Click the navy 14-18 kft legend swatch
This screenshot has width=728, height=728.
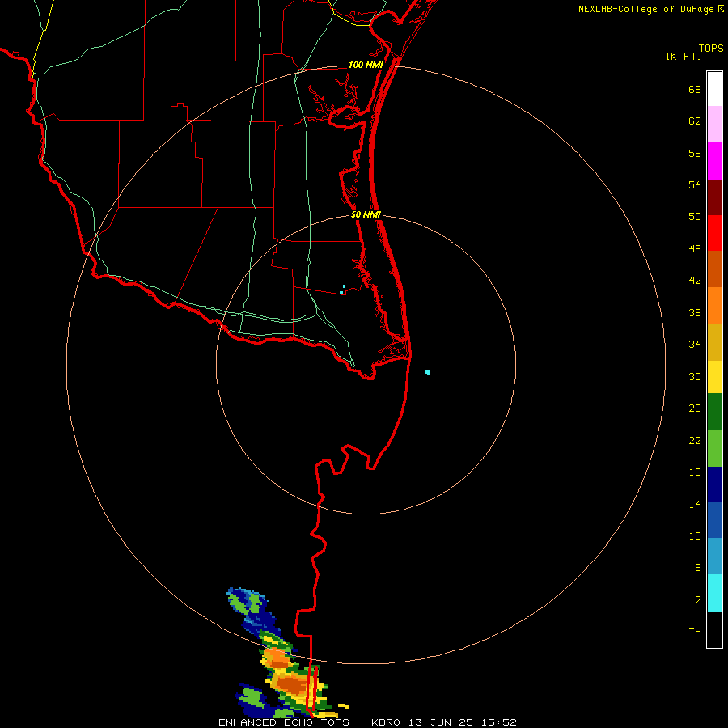click(714, 485)
